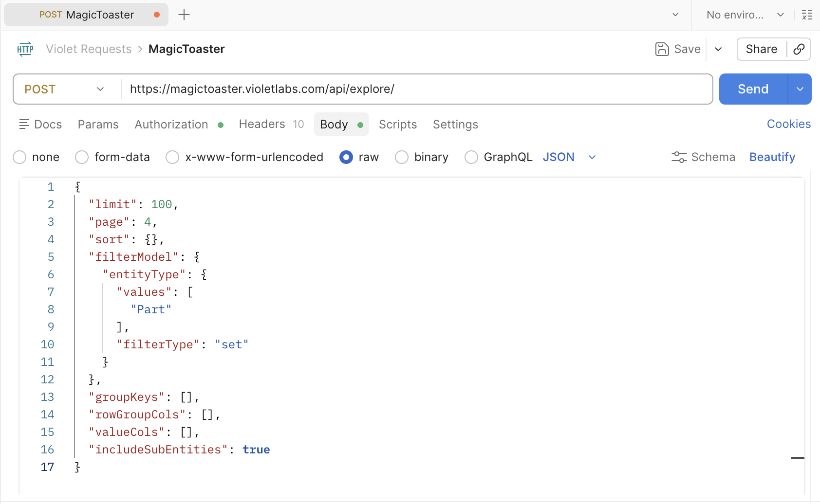This screenshot has height=504, width=820.
Task: Choose x-www-form-urlencoded body type
Action: [x=172, y=157]
